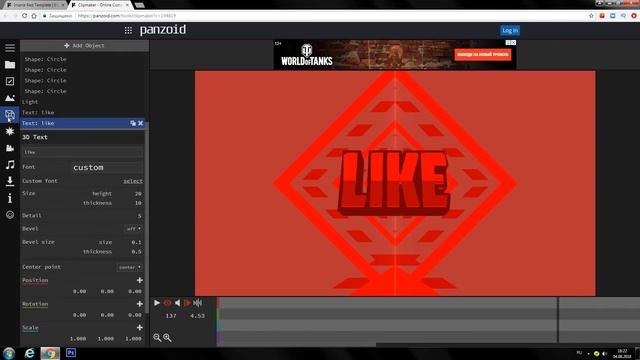Open the effects starburst icon in sidebar
Viewport: 640px width, 360px height.
click(x=10, y=131)
